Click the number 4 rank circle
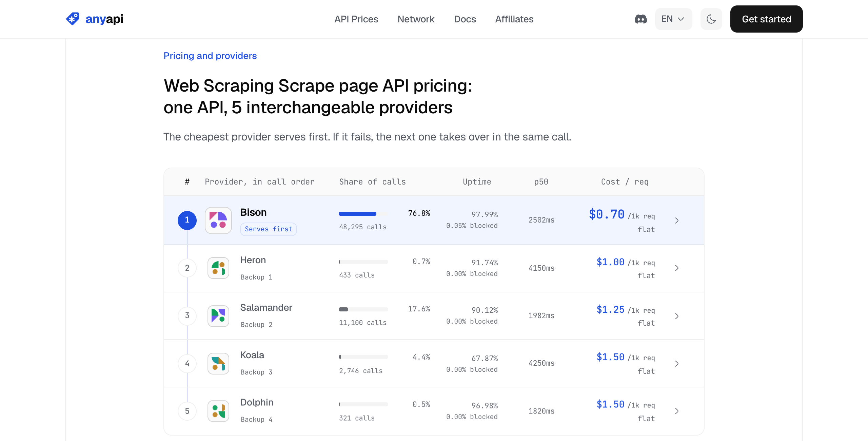 pos(187,364)
